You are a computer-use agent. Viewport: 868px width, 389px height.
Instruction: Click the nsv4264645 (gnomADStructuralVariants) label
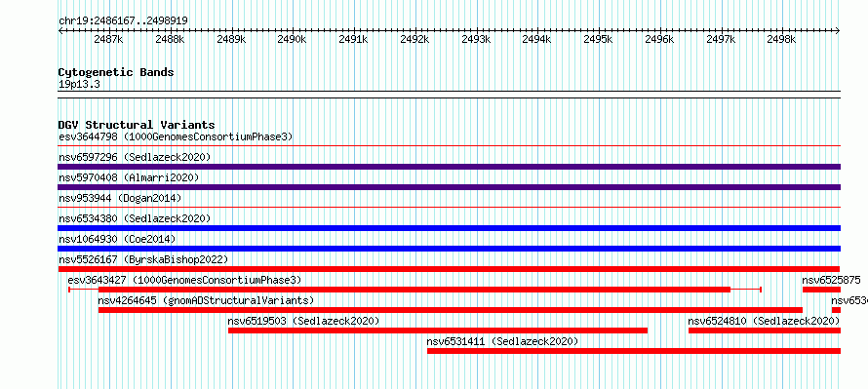pos(206,300)
